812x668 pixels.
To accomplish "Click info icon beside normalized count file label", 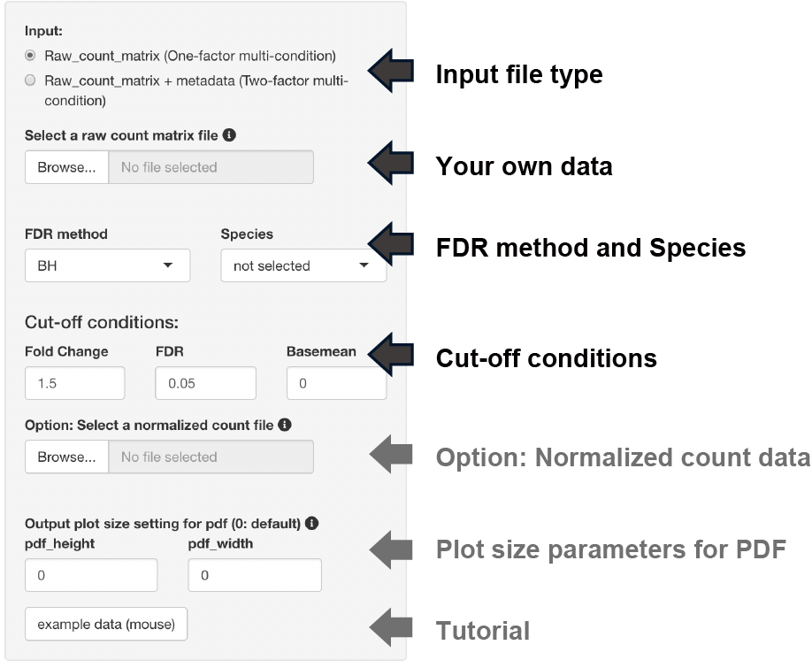I will click(x=285, y=425).
